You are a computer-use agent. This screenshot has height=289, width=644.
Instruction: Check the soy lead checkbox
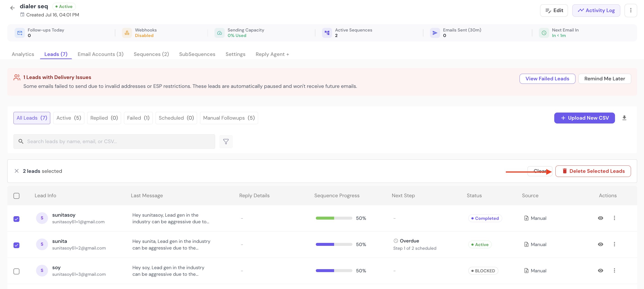tap(16, 271)
